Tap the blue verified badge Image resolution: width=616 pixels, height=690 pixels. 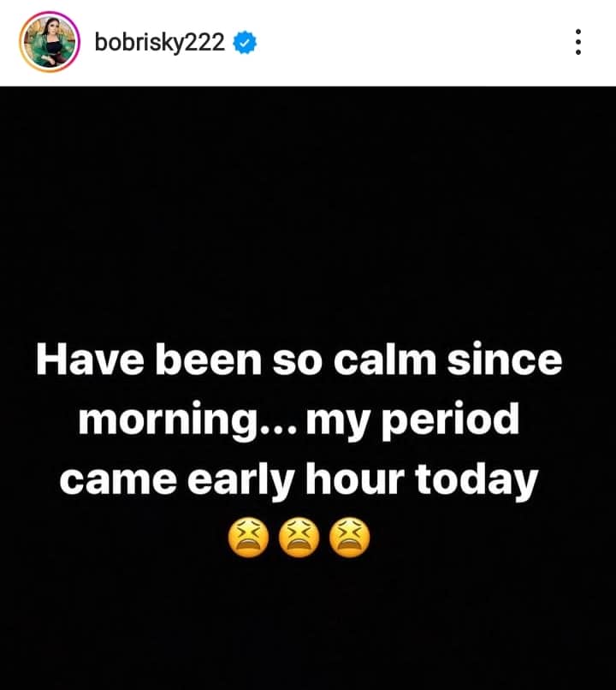pyautogui.click(x=245, y=43)
